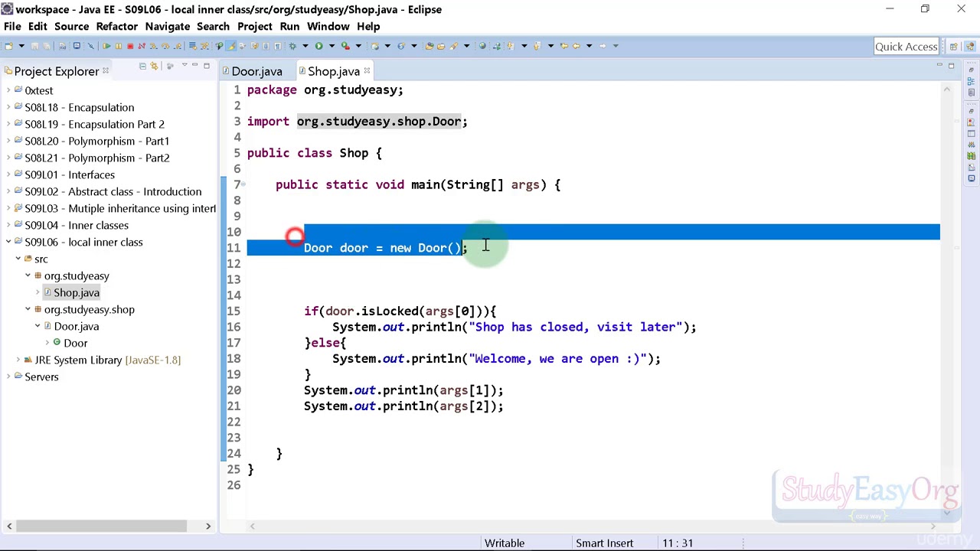Click the Quick Access search field
The image size is (980, 551).
pyautogui.click(x=906, y=47)
